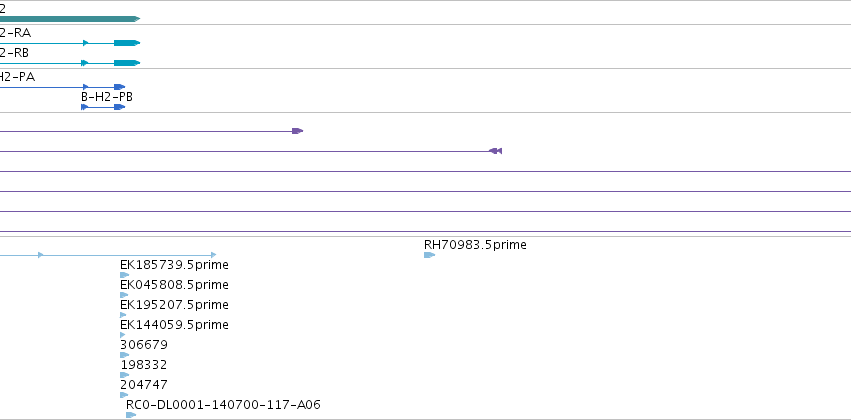This screenshot has height=420, width=851.
Task: Click the RH70983.5prime label text
Action: click(475, 245)
